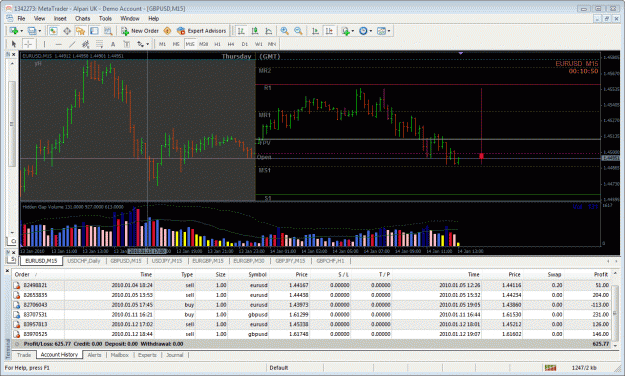The height and width of the screenshot is (376, 625).
Task: Toggle bar chart display mode
Action: pos(241,31)
